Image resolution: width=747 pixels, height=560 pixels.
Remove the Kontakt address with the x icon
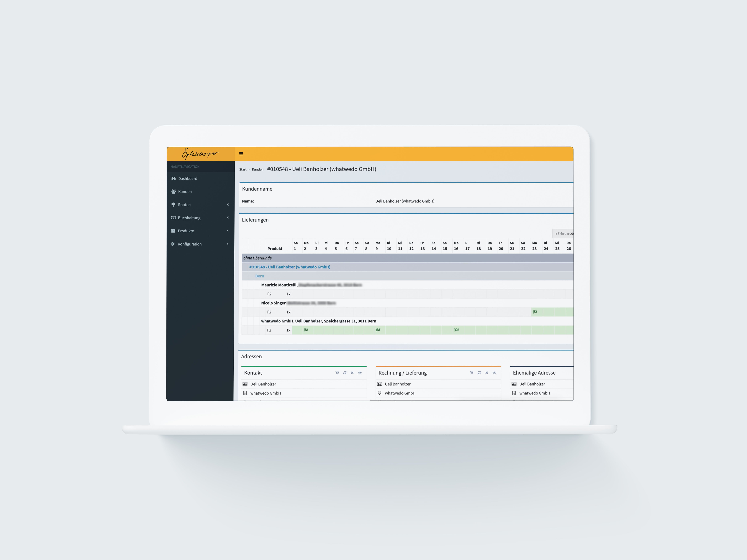(x=352, y=373)
